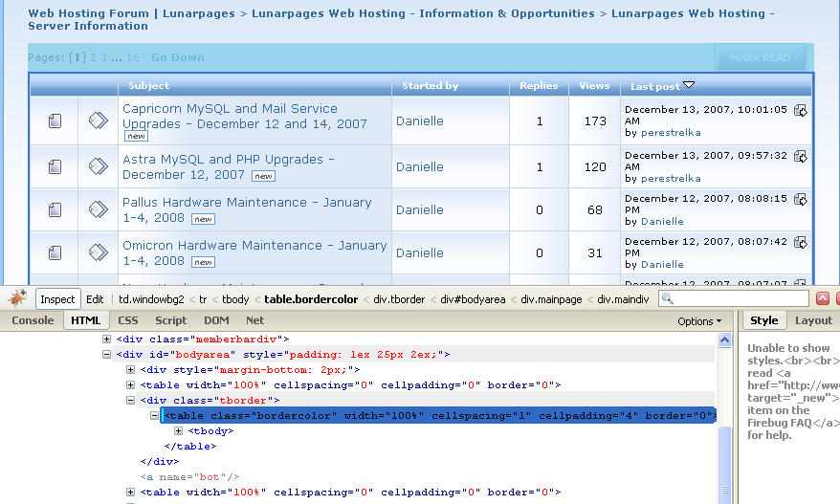Expand the tbody node
The height and width of the screenshot is (504, 840).
178,430
